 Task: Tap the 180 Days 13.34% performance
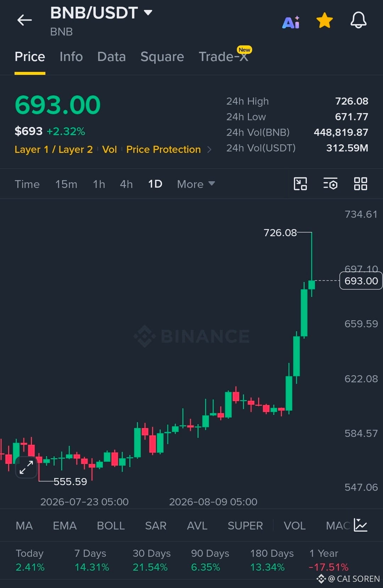point(272,560)
